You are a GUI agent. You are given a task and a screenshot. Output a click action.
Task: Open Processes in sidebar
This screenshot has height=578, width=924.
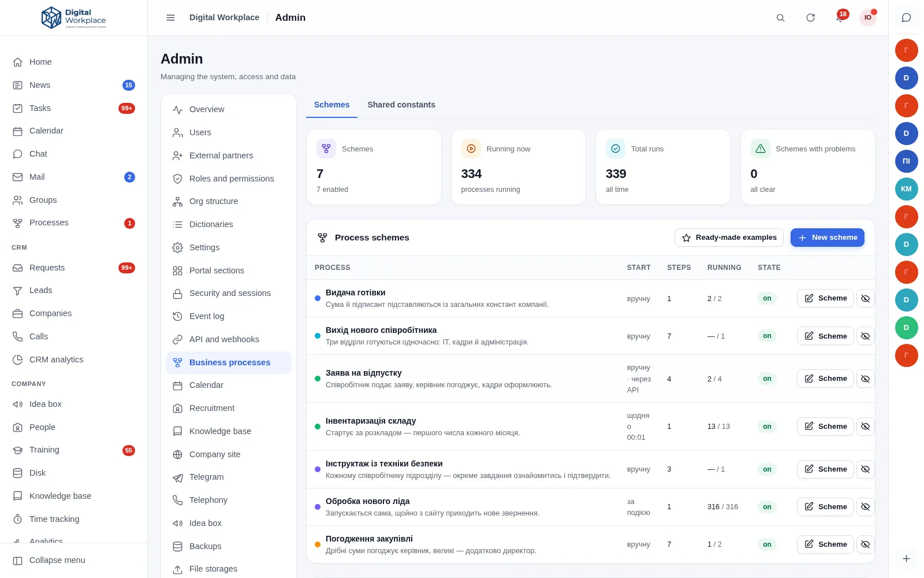point(73,223)
